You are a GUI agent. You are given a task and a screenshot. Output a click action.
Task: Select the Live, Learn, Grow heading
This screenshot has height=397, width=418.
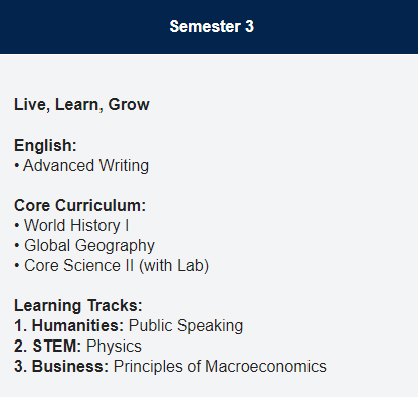(x=82, y=105)
